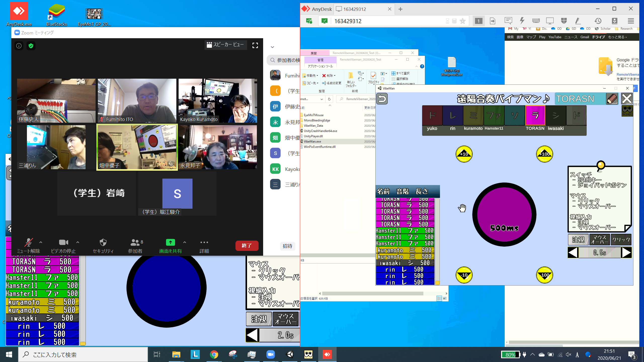
Task: Open the meeting info icon in Zoom
Action: (x=19, y=46)
